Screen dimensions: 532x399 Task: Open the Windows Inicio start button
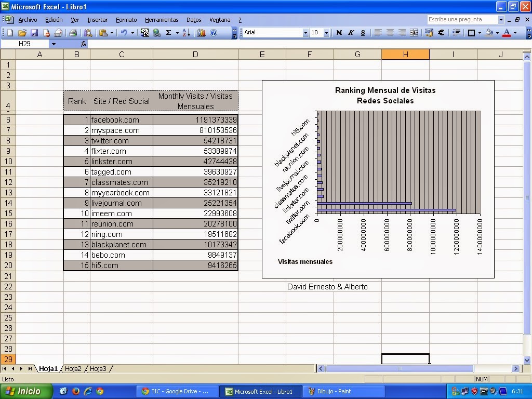(26, 392)
